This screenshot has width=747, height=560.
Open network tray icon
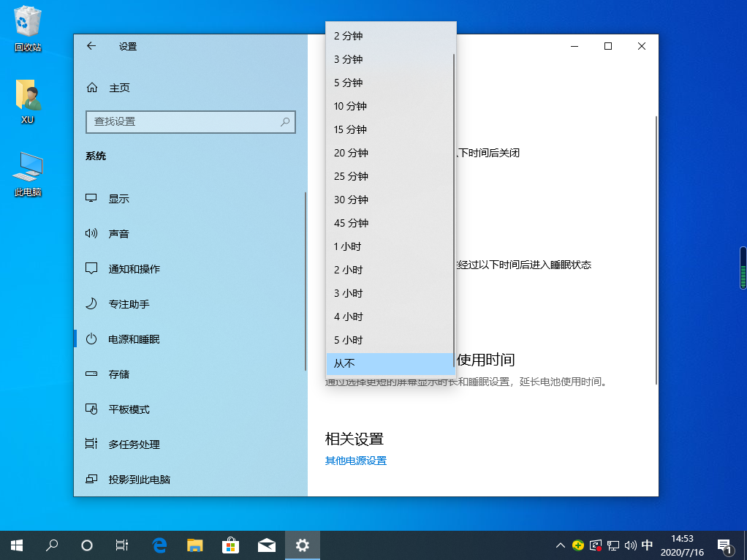[613, 545]
